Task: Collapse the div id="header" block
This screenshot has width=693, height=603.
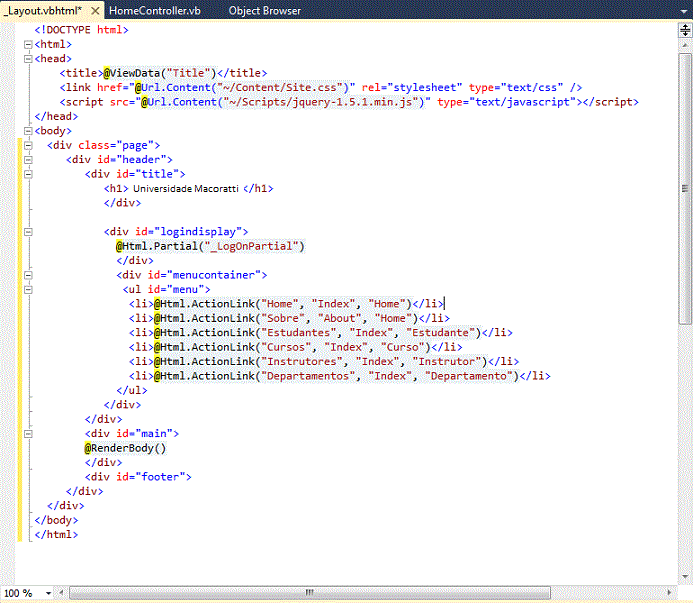Action: click(x=28, y=160)
